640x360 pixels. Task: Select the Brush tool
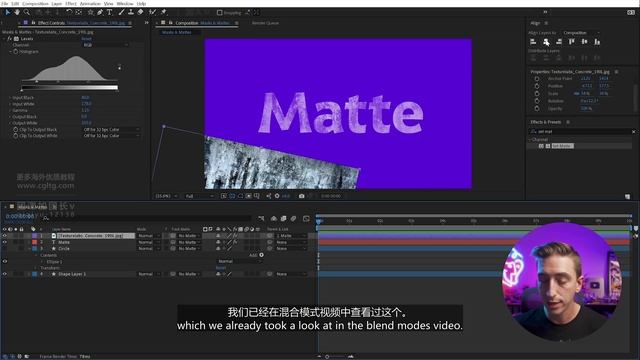click(121, 13)
